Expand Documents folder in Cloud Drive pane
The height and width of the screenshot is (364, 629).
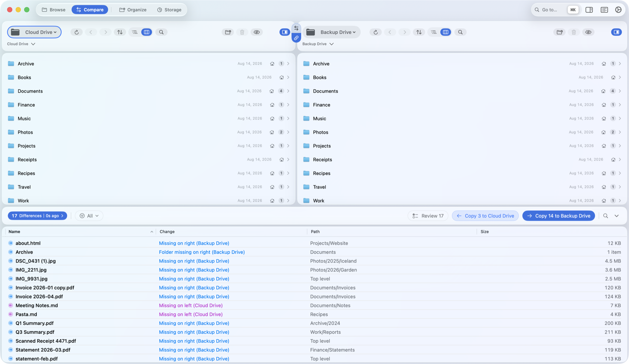[288, 91]
